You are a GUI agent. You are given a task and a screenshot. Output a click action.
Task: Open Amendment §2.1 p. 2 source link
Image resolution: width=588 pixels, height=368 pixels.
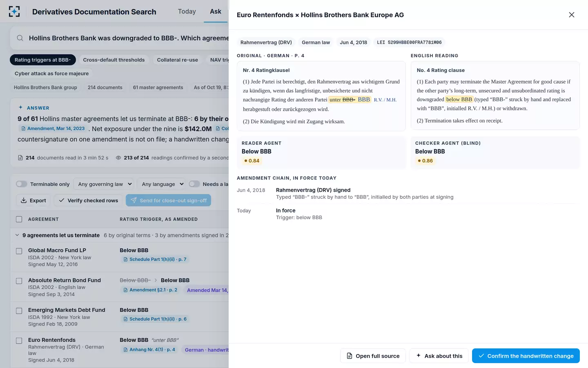click(150, 290)
